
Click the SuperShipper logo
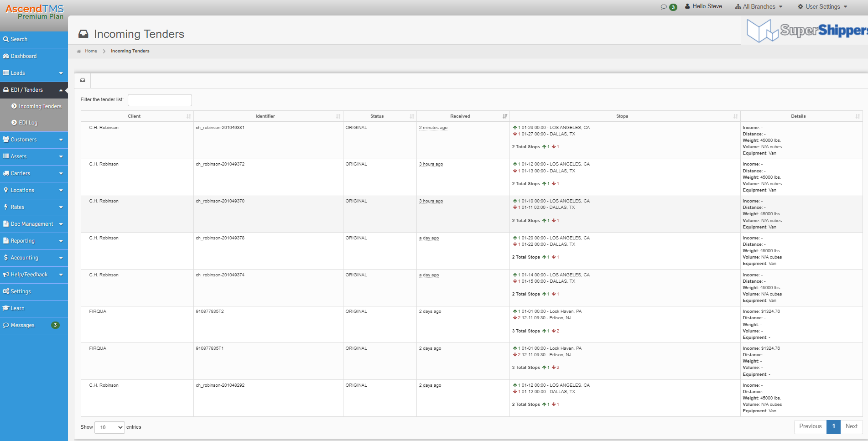pos(806,31)
